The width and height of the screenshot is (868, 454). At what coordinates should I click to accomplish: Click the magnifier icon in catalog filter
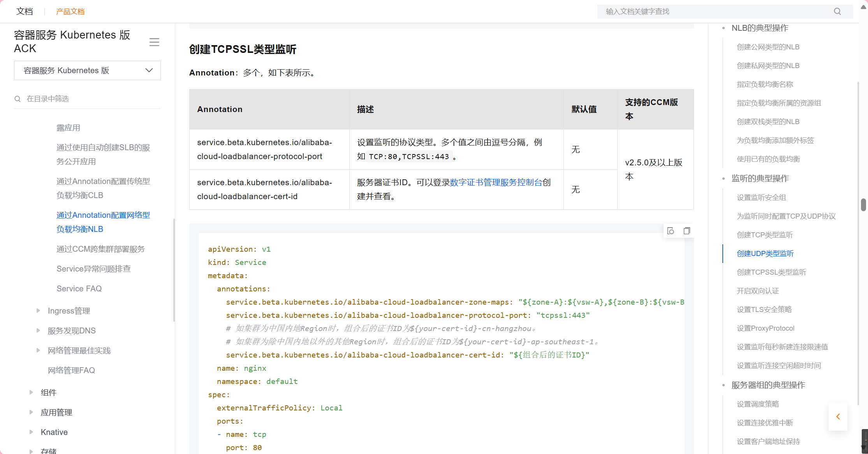(x=18, y=99)
